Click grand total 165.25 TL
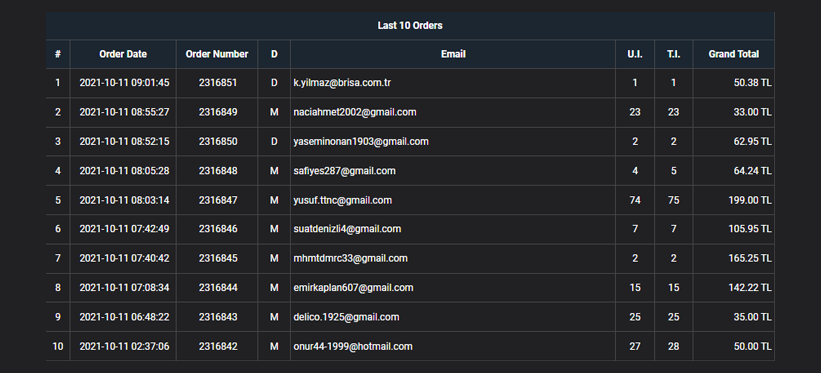The image size is (821, 373). click(750, 258)
